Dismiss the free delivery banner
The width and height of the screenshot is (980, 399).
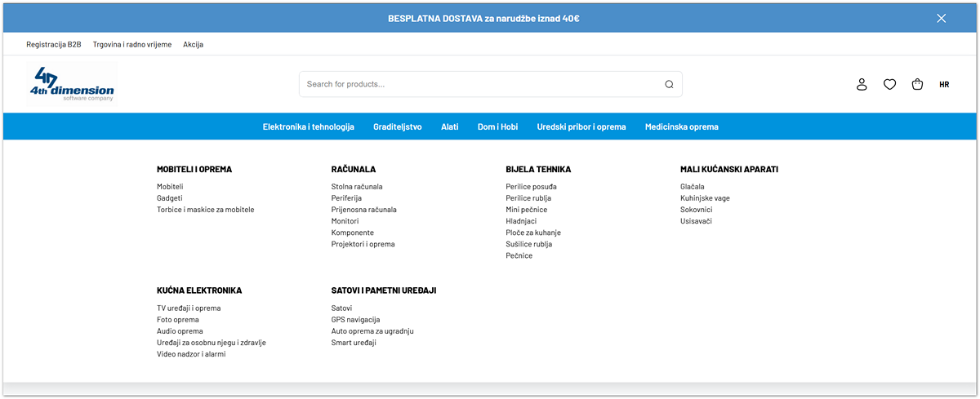(941, 18)
